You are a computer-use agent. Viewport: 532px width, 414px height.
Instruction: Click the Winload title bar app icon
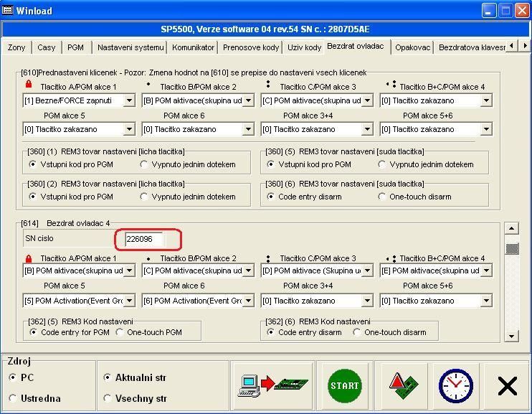(x=9, y=11)
